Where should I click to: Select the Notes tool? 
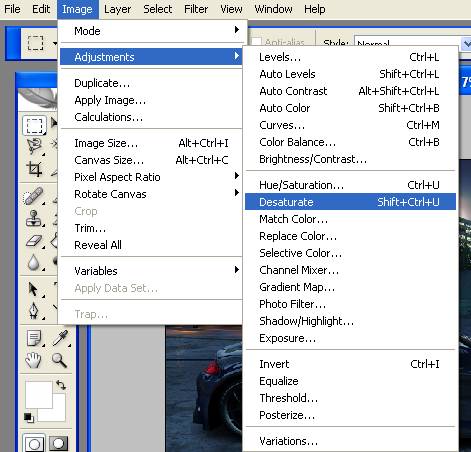34,338
